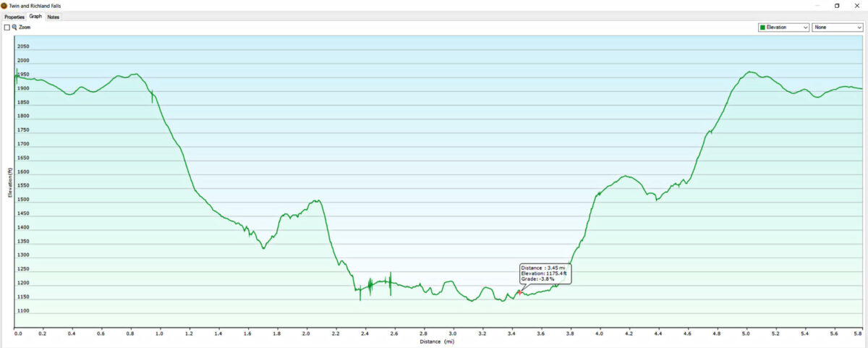Close the Twin and Richland Falls window
The image size is (868, 348).
tap(858, 5)
